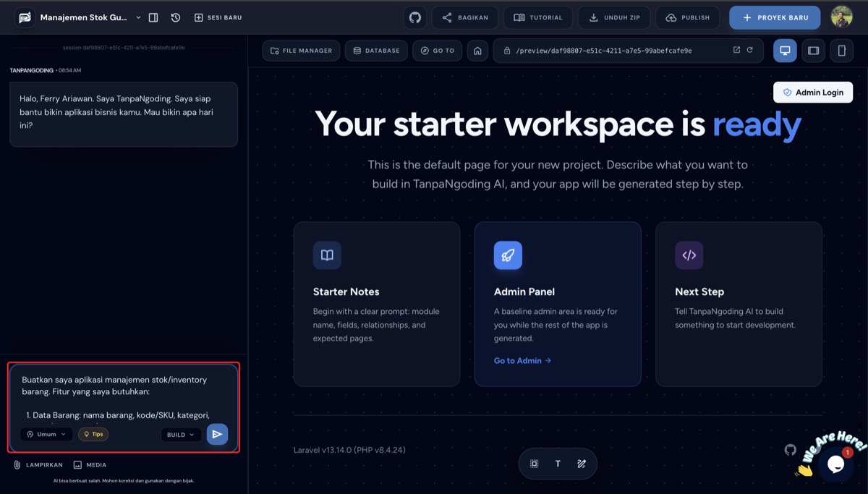The height and width of the screenshot is (494, 868).
Task: Open the File Manager
Action: tap(301, 51)
